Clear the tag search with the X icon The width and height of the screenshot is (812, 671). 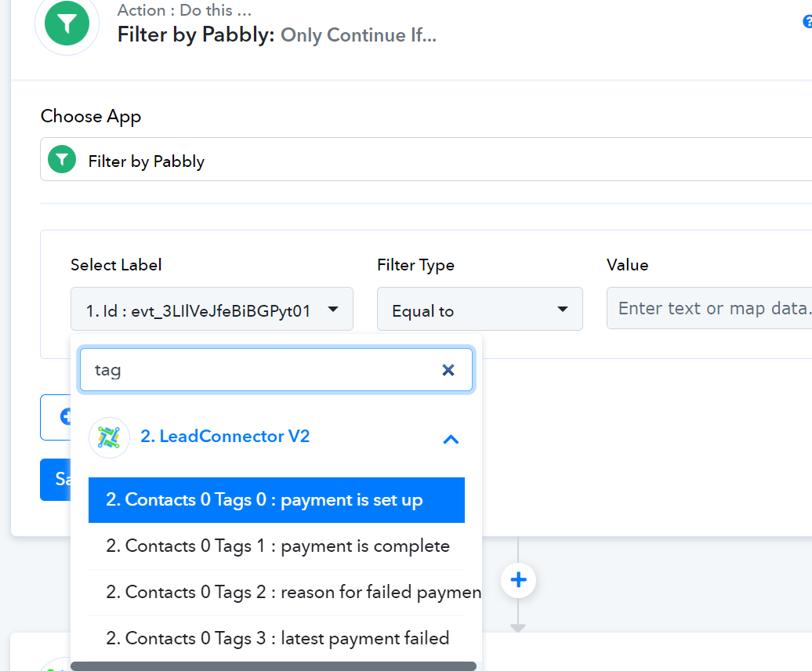[448, 370]
